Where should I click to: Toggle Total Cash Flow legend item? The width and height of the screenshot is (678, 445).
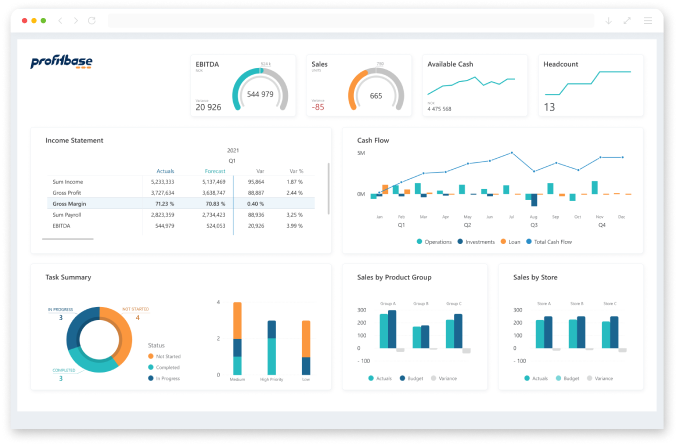[549, 242]
